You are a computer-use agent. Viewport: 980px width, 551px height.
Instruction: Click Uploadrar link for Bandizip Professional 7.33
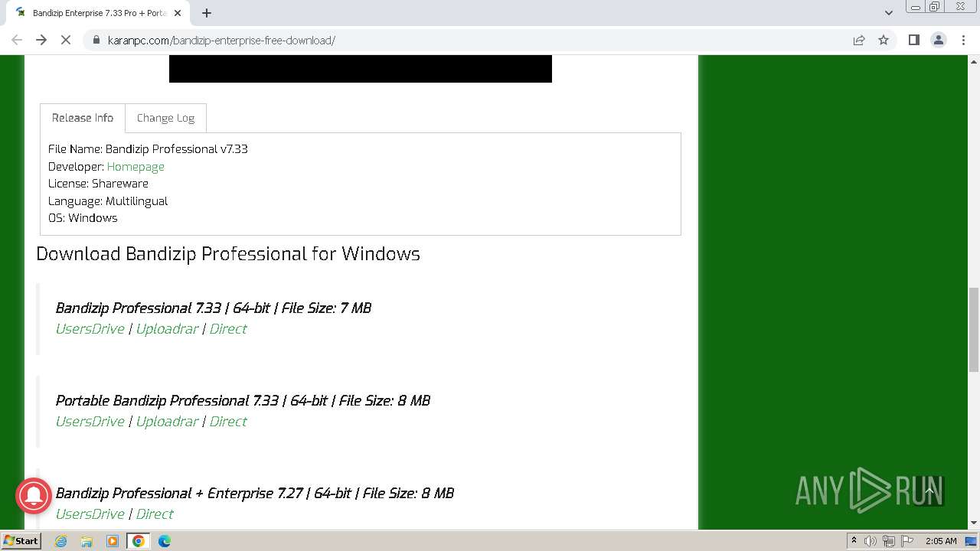click(x=167, y=329)
